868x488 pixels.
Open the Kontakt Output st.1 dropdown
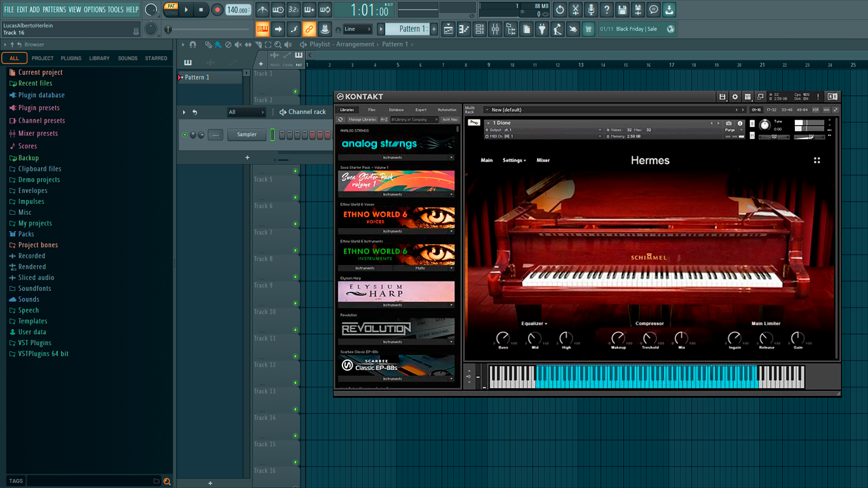click(x=544, y=130)
